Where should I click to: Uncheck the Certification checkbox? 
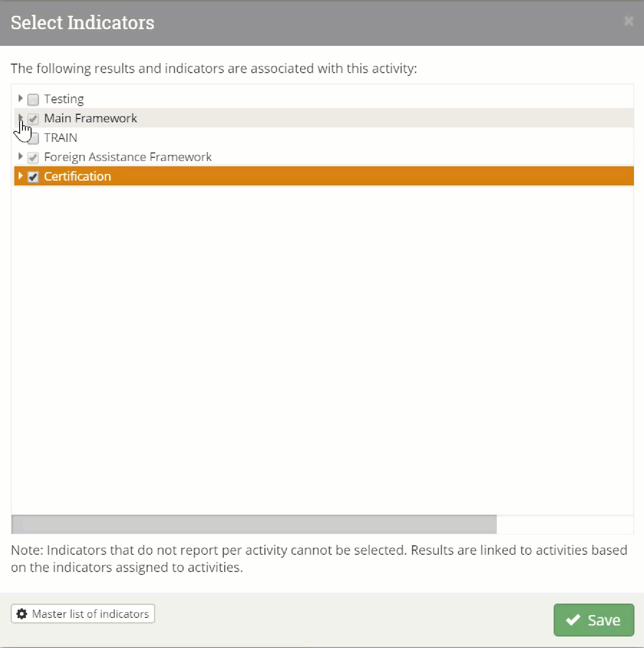(x=33, y=177)
